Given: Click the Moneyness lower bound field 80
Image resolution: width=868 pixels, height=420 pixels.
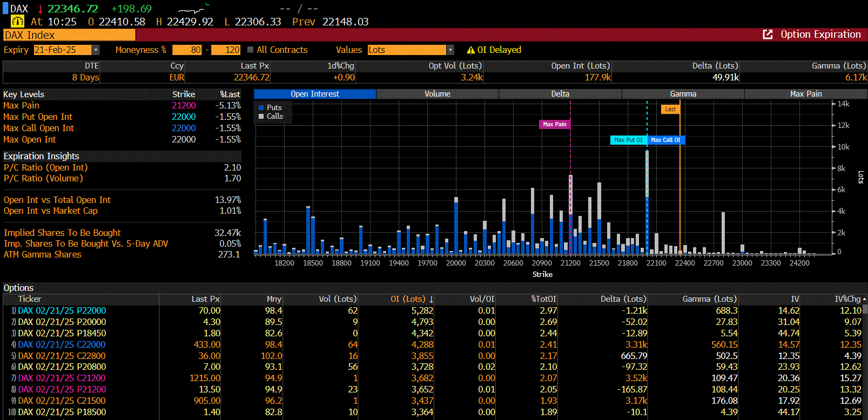Looking at the screenshot, I should tap(187, 50).
